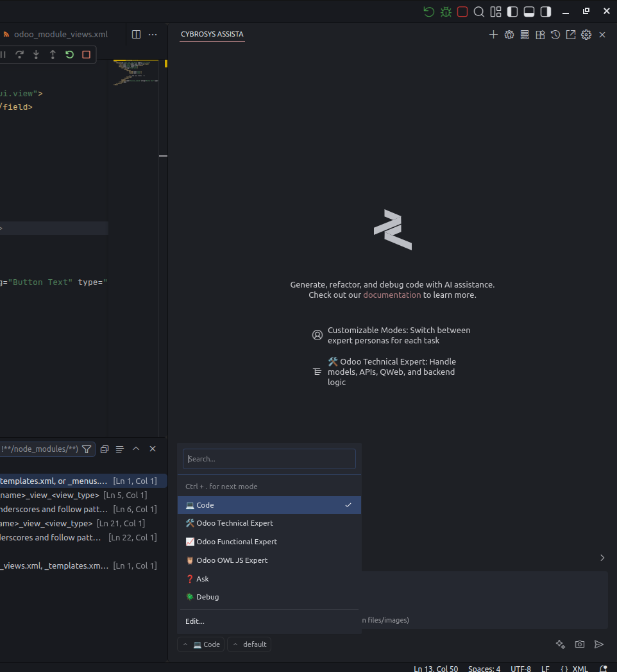The height and width of the screenshot is (672, 617).
Task: Click the green debug bug icon in title bar
Action: pos(446,12)
